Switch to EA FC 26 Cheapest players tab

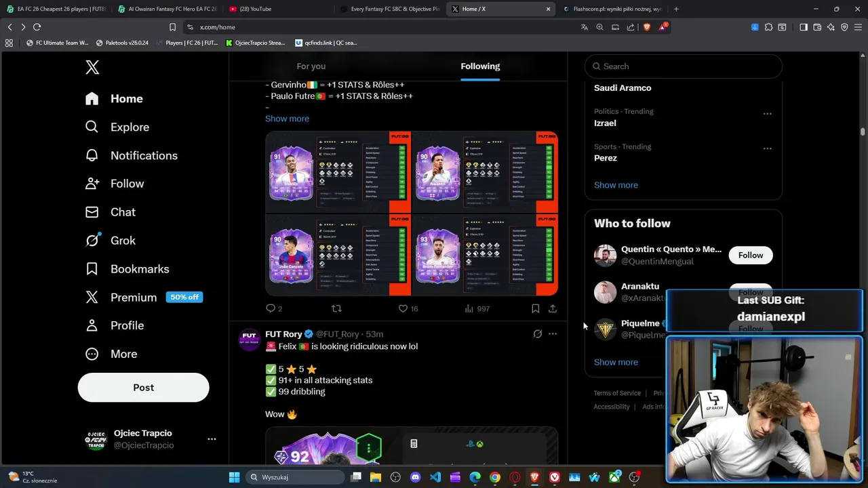[x=56, y=9]
